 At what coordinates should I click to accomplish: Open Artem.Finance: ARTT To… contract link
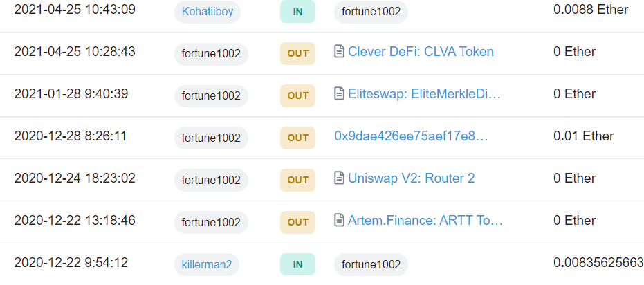tap(425, 221)
